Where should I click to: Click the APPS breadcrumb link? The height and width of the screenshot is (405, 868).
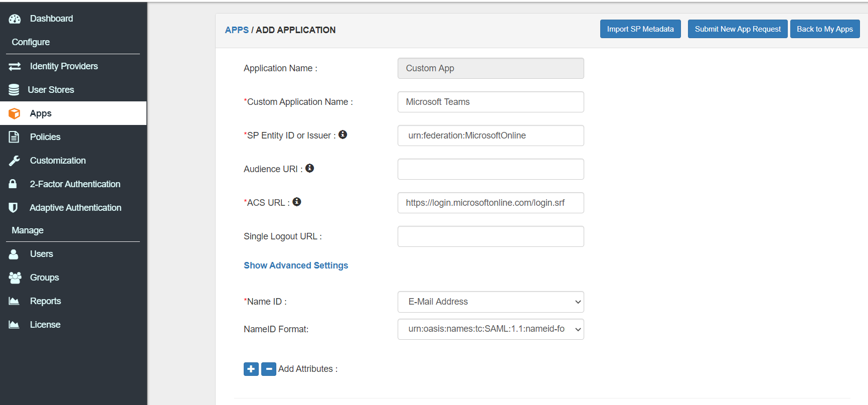[x=237, y=30]
